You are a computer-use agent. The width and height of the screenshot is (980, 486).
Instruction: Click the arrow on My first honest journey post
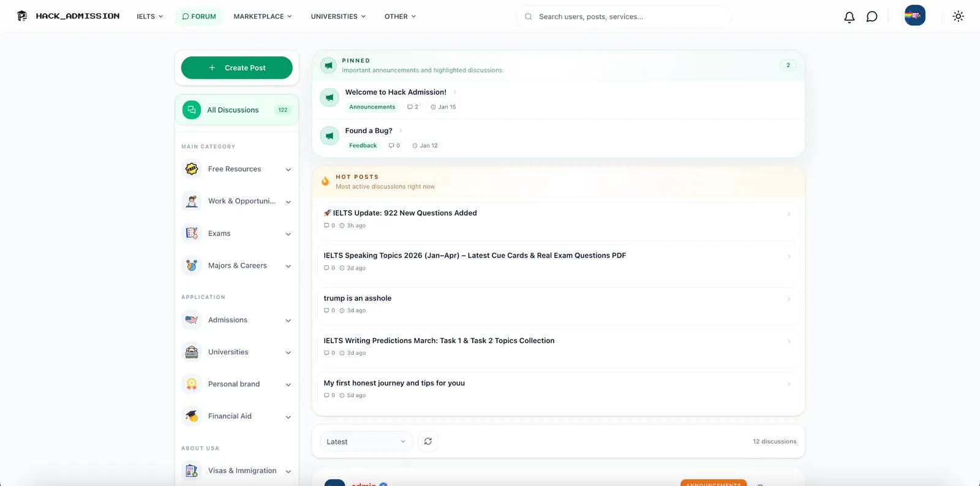789,384
